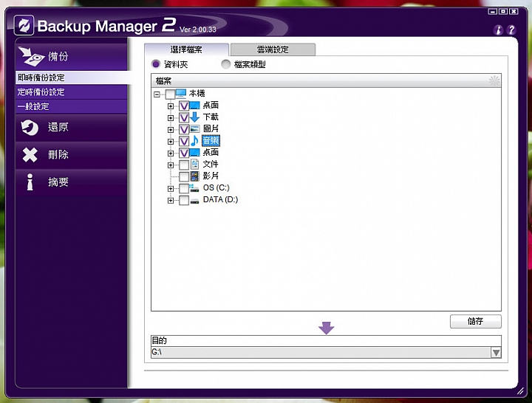Expand the 下載 tree node

(x=171, y=118)
